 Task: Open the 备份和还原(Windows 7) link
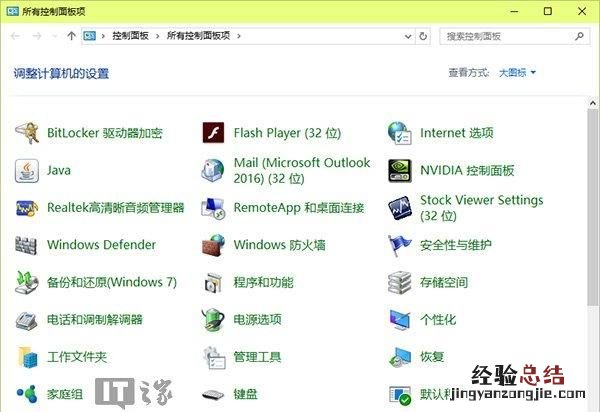(112, 282)
